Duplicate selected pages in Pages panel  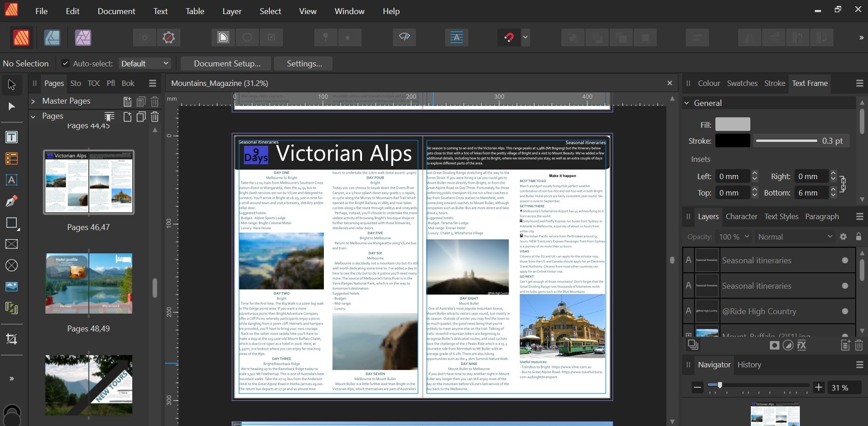click(x=141, y=117)
